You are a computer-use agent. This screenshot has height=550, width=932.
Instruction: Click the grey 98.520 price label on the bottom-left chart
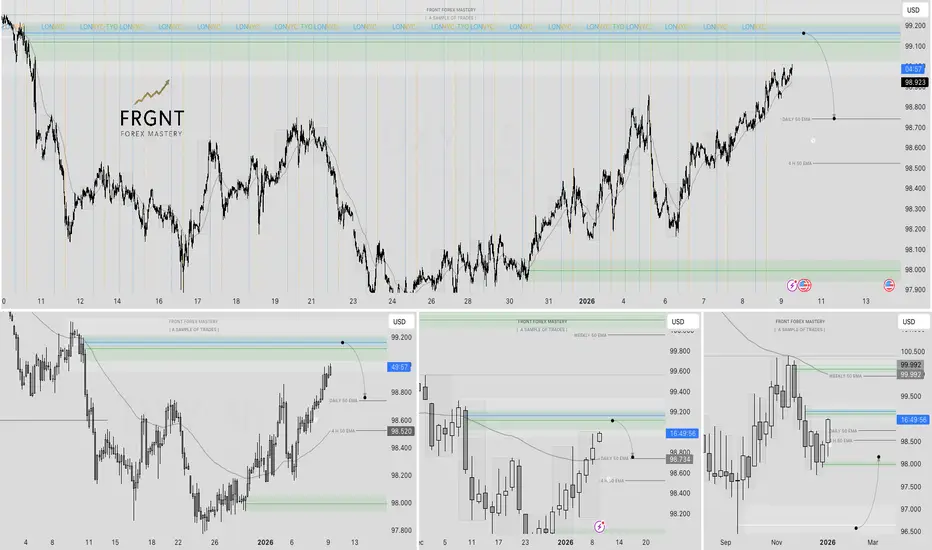point(401,431)
